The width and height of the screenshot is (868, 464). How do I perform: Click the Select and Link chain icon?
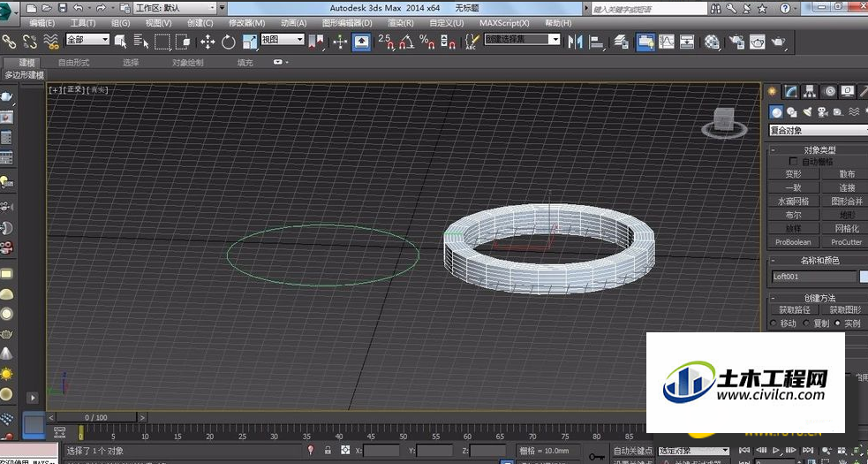click(x=9, y=41)
